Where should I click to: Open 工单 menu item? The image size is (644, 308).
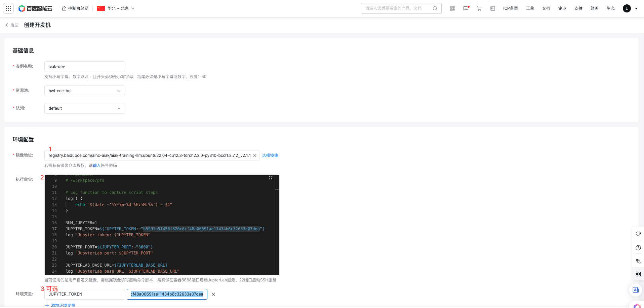[x=530, y=8]
